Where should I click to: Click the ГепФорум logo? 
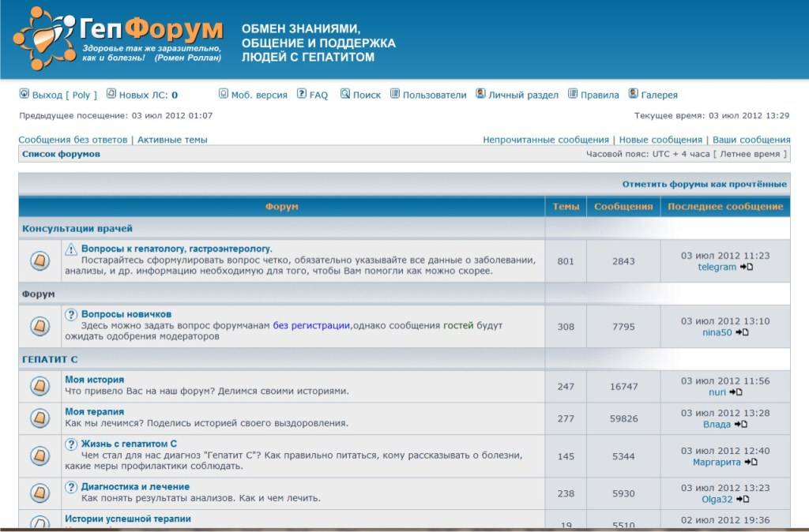(x=119, y=38)
